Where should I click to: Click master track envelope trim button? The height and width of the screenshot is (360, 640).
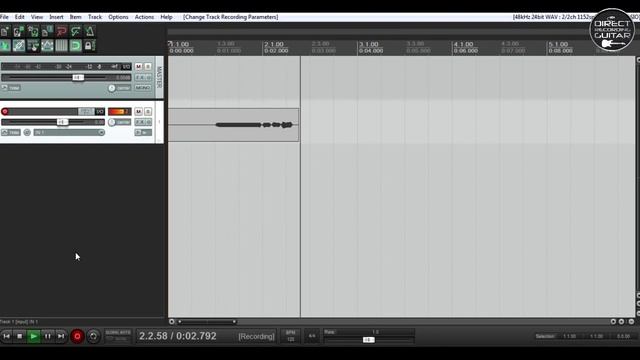11,88
